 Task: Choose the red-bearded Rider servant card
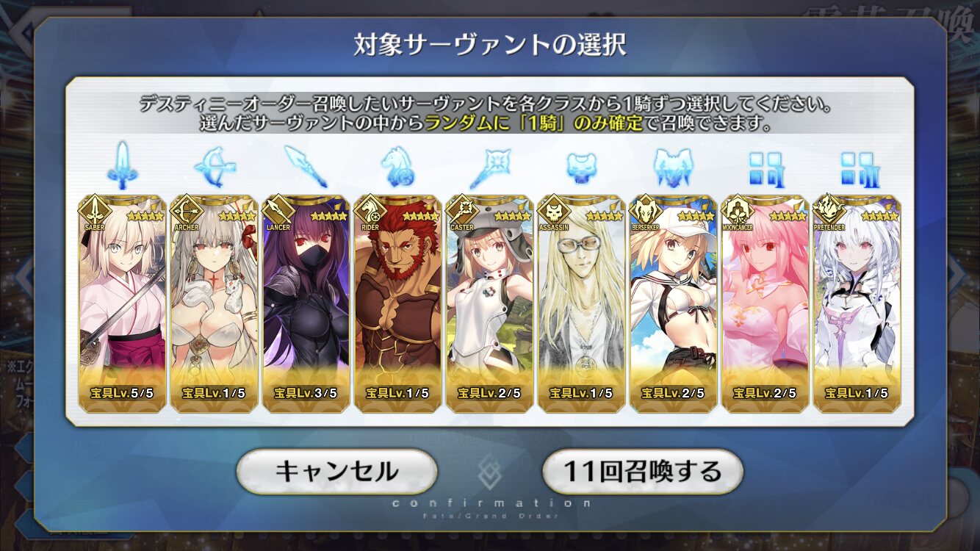(397, 303)
